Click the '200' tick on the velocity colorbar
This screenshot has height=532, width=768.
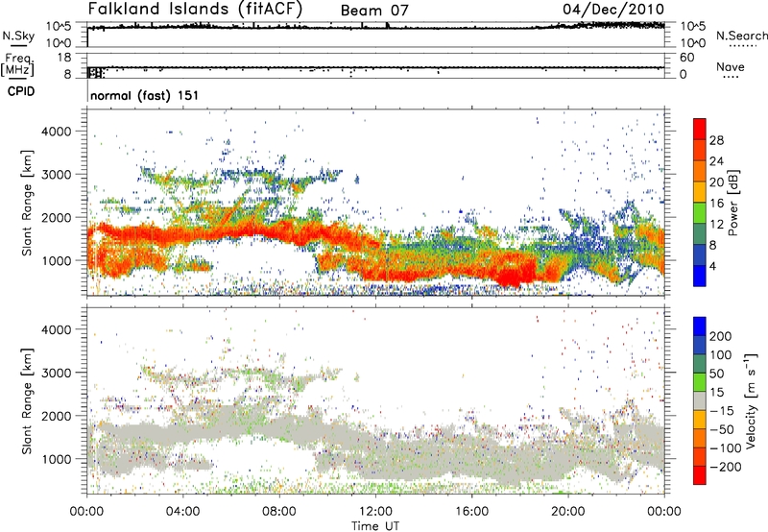(x=720, y=336)
